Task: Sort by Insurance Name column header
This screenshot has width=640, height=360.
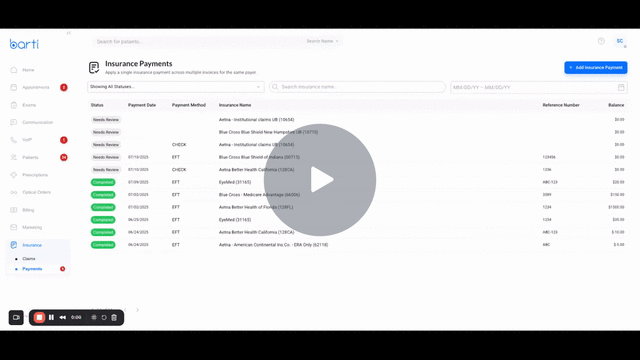Action: [235, 105]
